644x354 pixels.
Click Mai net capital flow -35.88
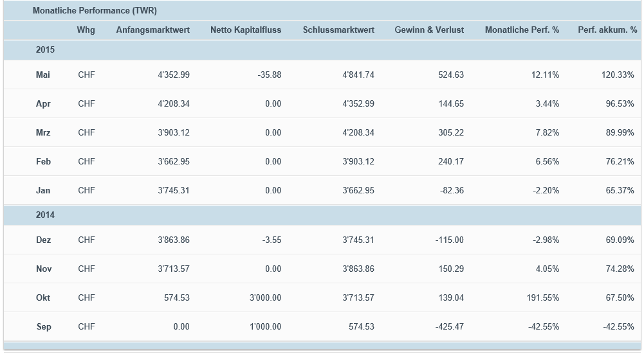pos(270,75)
